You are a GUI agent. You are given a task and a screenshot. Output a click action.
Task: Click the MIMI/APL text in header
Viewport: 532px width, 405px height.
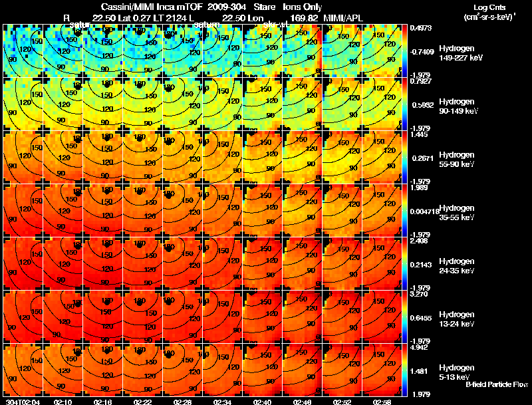[343, 18]
